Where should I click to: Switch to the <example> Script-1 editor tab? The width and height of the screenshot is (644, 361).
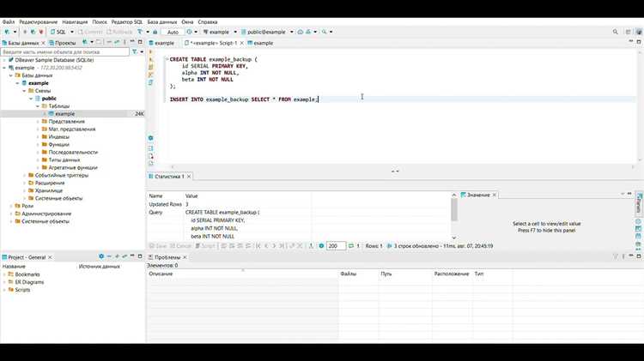[214, 43]
